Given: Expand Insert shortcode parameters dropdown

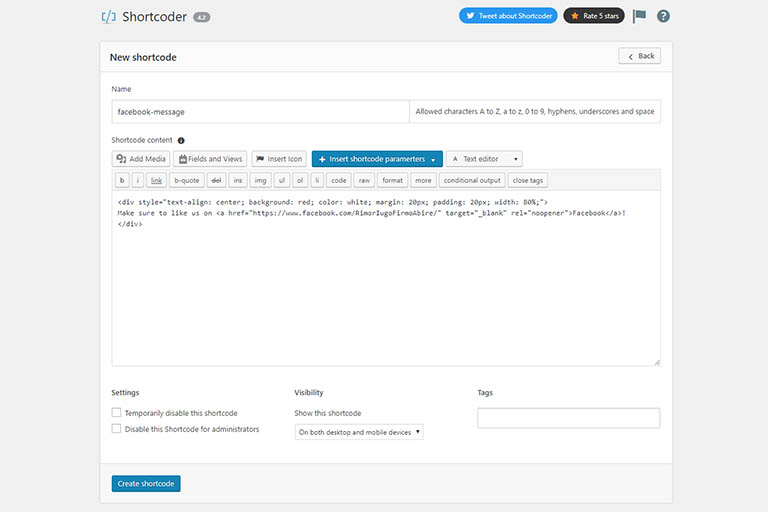Looking at the screenshot, I should coord(377,159).
